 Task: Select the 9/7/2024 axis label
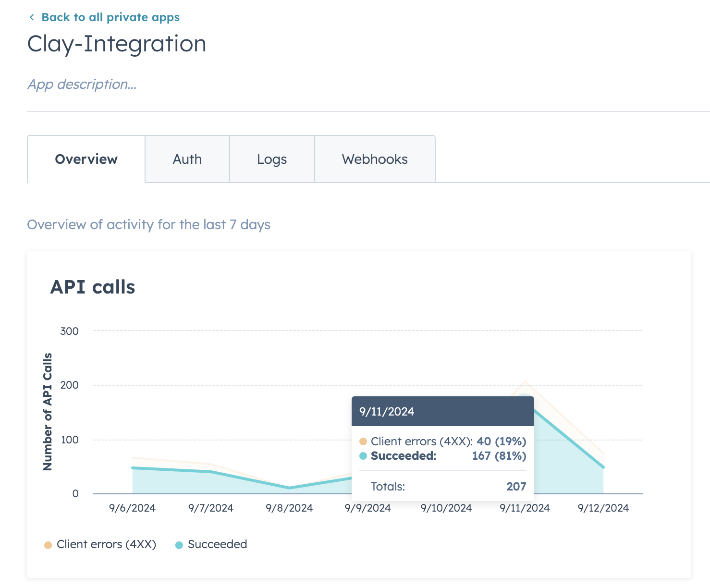tap(211, 508)
